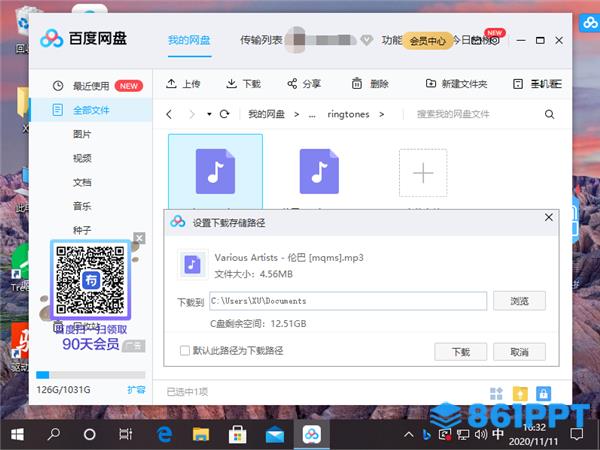Viewport: 600px width, 450px height.
Task: Switch to the 传输列表 tab
Action: click(x=261, y=40)
